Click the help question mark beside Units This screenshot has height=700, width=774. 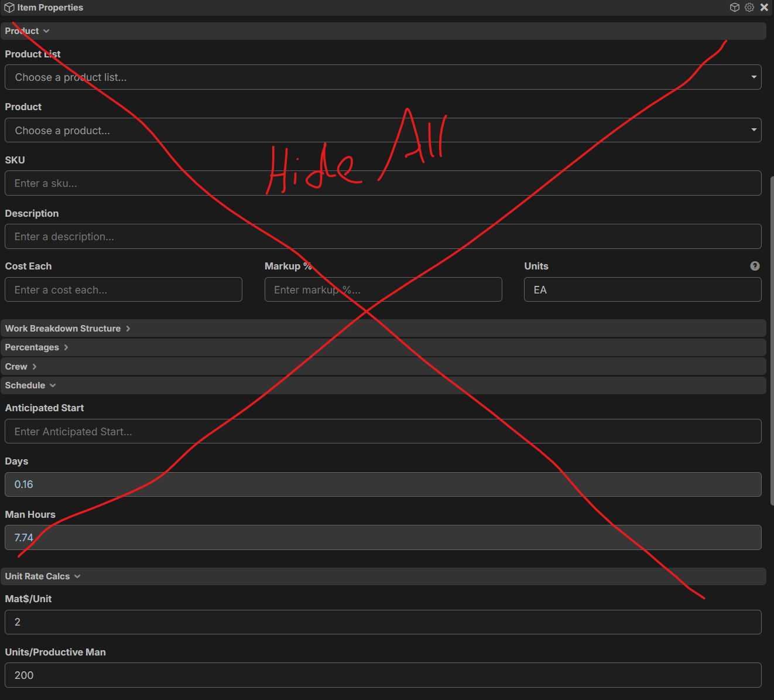[755, 266]
